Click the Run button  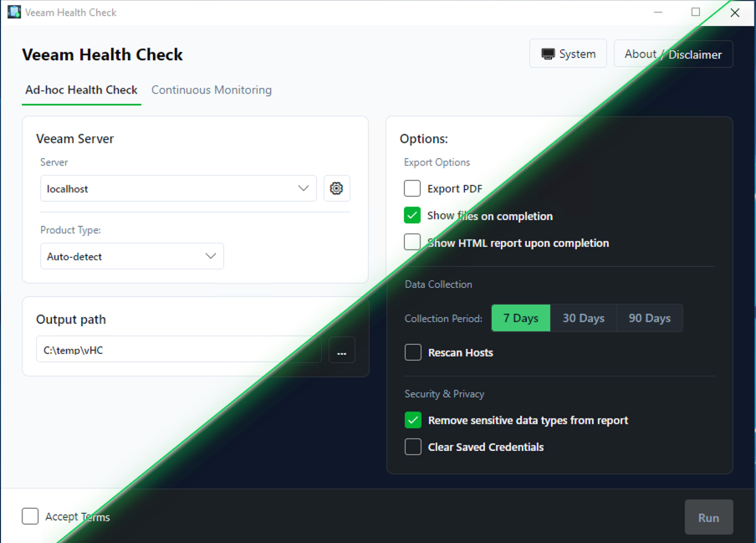click(x=709, y=517)
